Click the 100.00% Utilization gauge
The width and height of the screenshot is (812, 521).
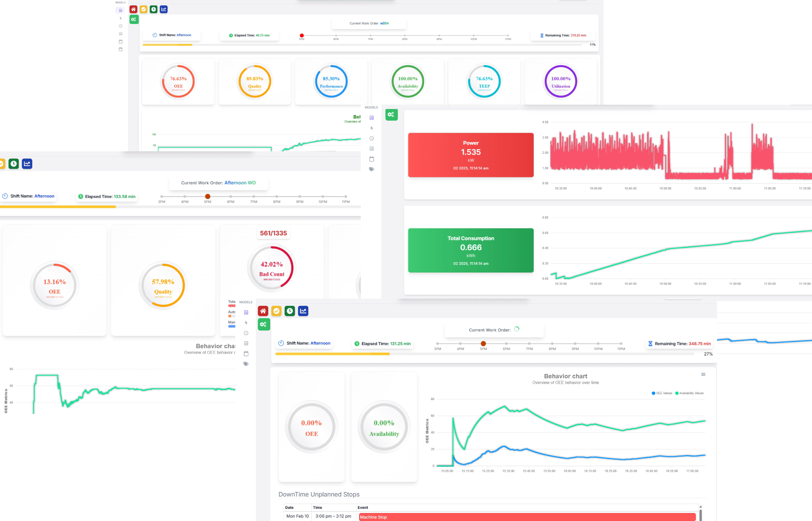pyautogui.click(x=561, y=82)
